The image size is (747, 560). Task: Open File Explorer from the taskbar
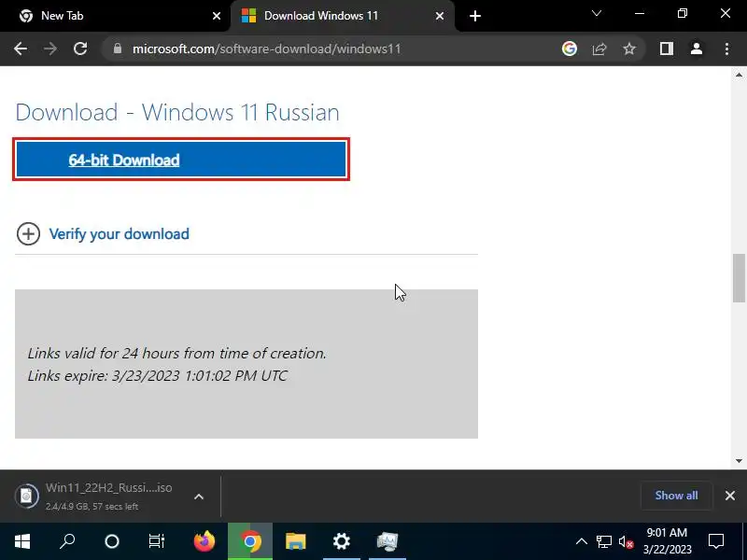(x=296, y=541)
